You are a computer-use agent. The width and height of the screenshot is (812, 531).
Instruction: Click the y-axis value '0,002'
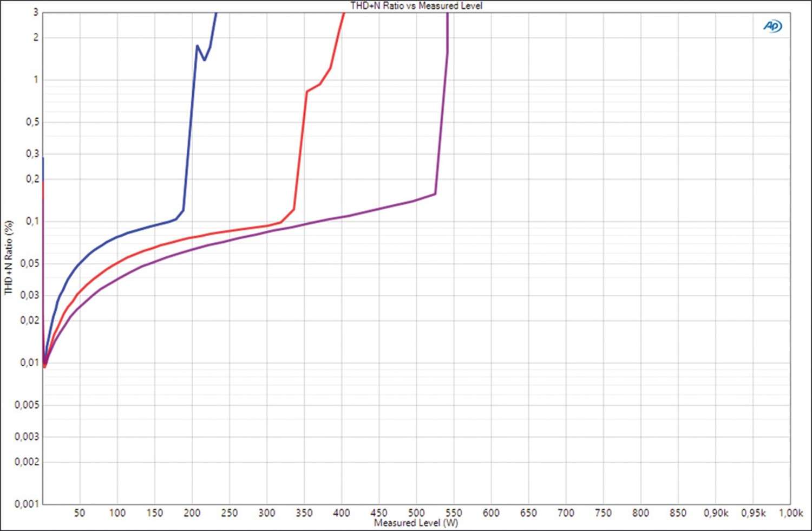(x=27, y=462)
